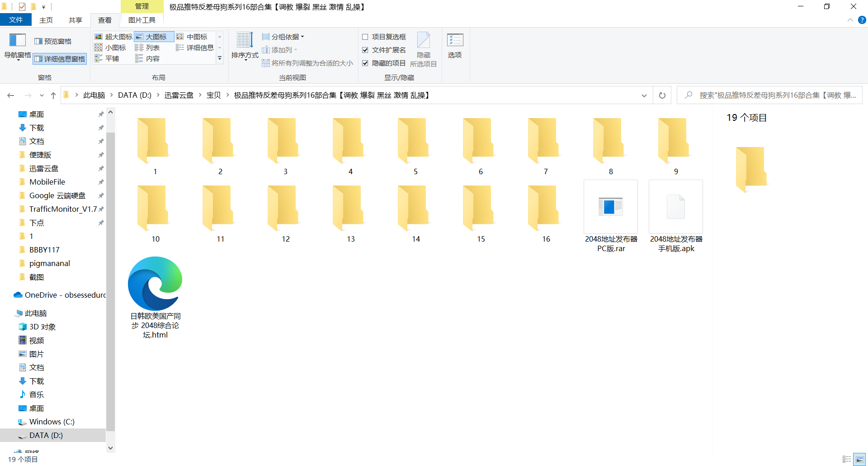Select the folder named 16
868x466 pixels.
(x=546, y=213)
